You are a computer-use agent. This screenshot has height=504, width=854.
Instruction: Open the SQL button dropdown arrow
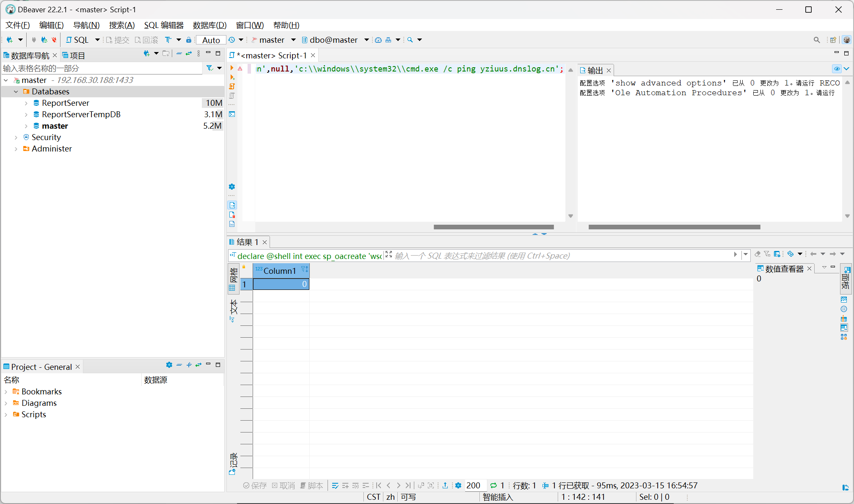tap(97, 40)
